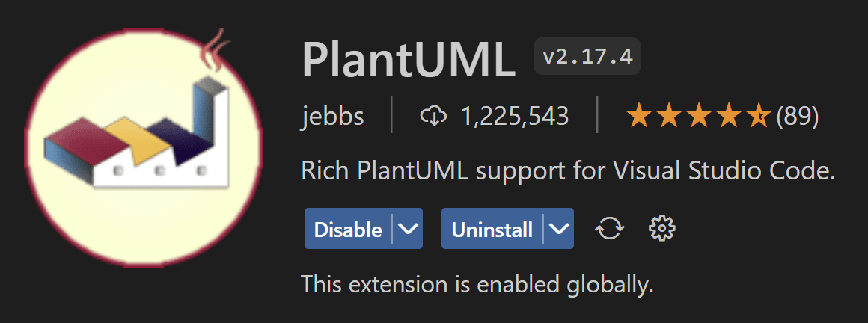The width and height of the screenshot is (868, 323).
Task: Open the (89) ratings count link
Action: click(x=798, y=116)
